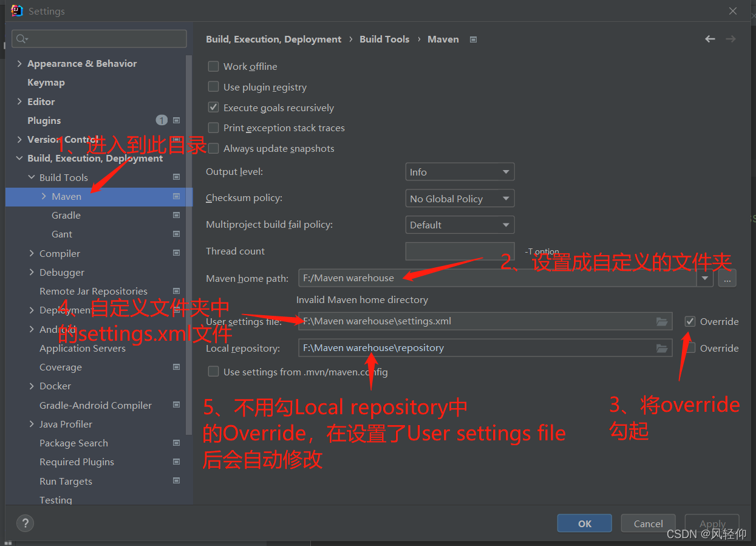
Task: Click the folder browse icon in User settings file
Action: click(x=662, y=321)
